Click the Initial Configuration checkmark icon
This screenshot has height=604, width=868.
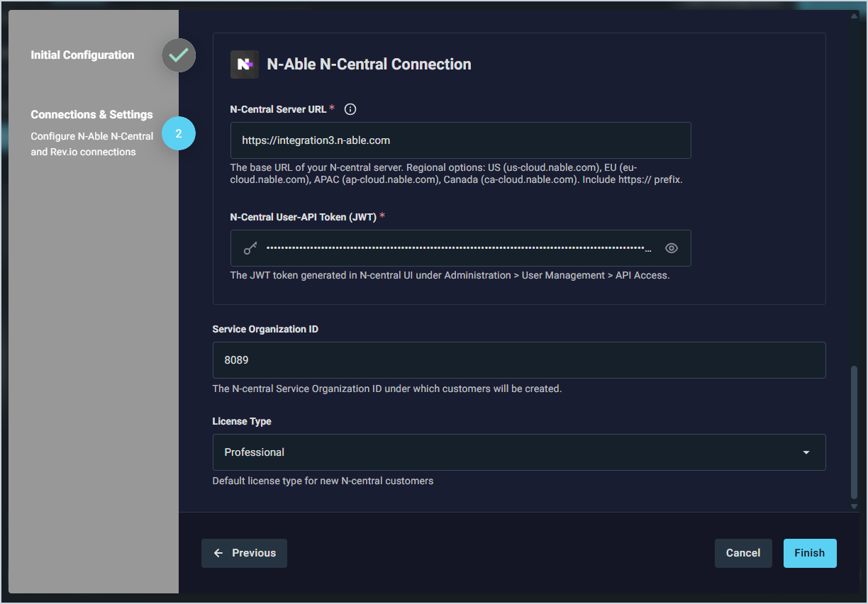[x=178, y=55]
